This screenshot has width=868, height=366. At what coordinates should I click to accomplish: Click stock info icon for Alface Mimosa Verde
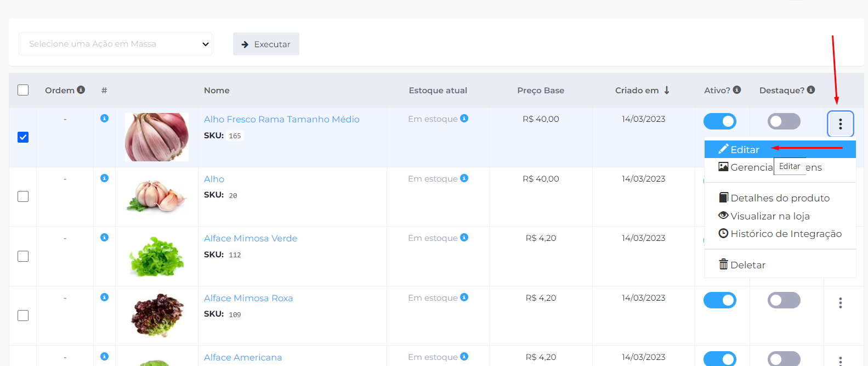point(464,238)
